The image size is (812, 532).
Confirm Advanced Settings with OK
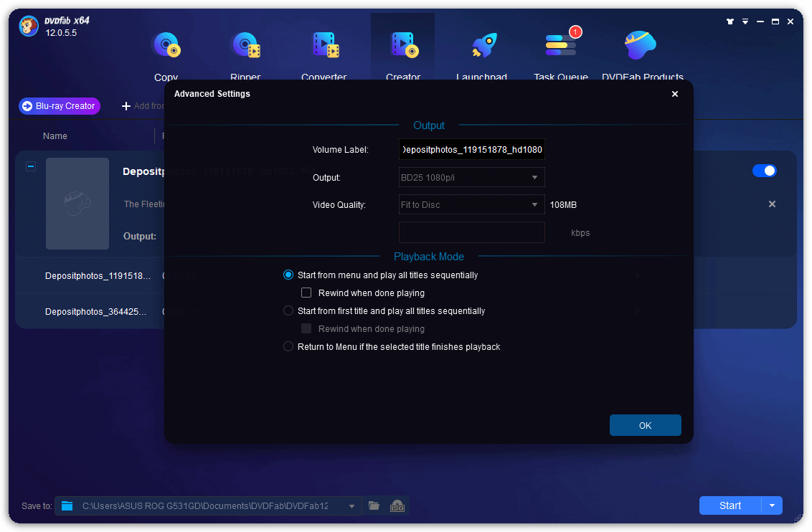pos(646,425)
